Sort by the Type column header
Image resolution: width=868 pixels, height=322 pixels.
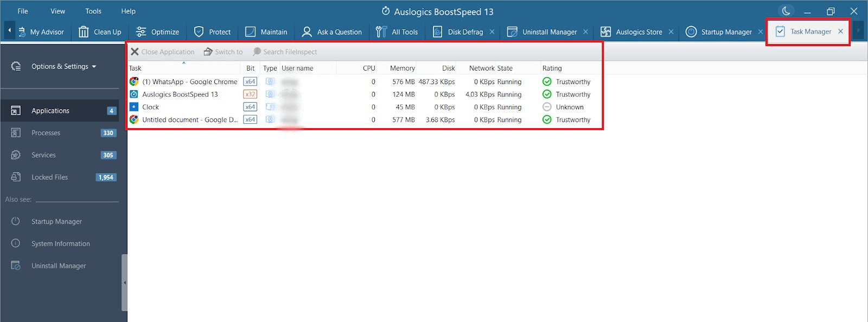[270, 68]
